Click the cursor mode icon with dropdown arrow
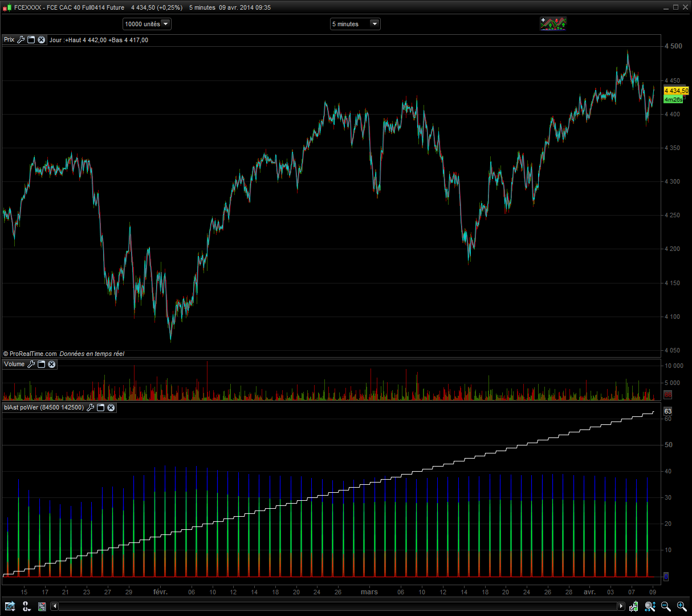The image size is (692, 616). tap(26, 606)
